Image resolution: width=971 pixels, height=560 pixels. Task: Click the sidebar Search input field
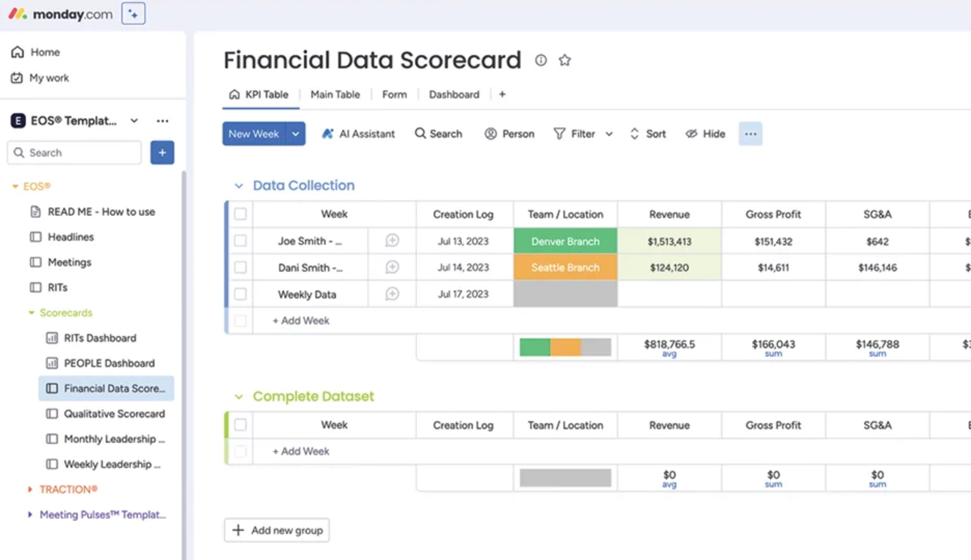pos(74,152)
